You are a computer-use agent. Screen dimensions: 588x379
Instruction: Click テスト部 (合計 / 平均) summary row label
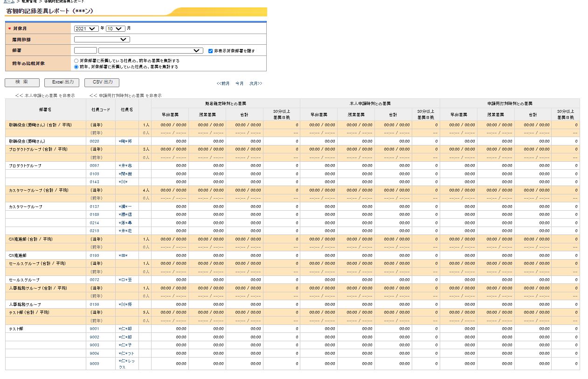[29, 312]
